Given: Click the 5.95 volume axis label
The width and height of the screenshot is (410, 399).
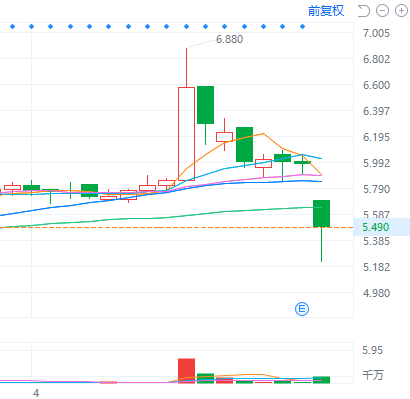Looking at the screenshot, I should click(372, 350).
